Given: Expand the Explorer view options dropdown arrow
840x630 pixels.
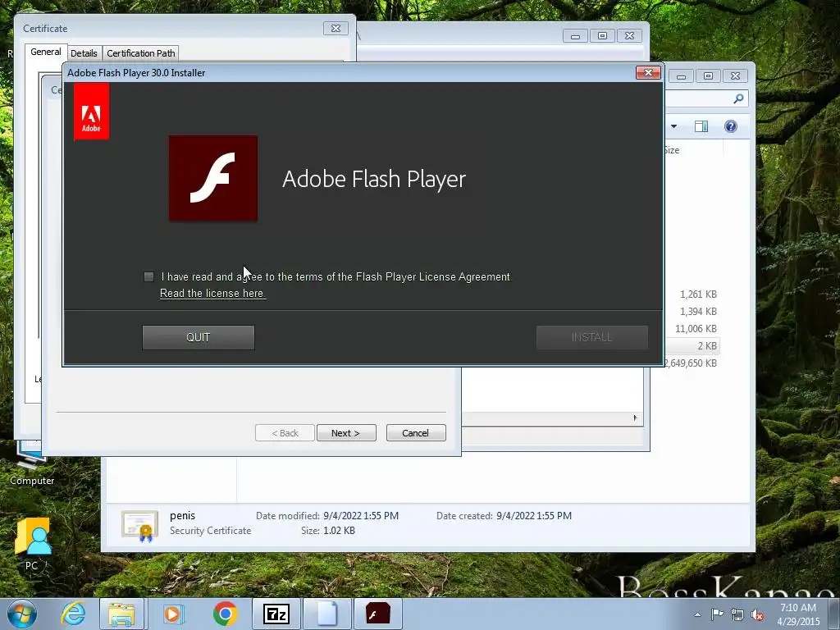Looking at the screenshot, I should [674, 126].
